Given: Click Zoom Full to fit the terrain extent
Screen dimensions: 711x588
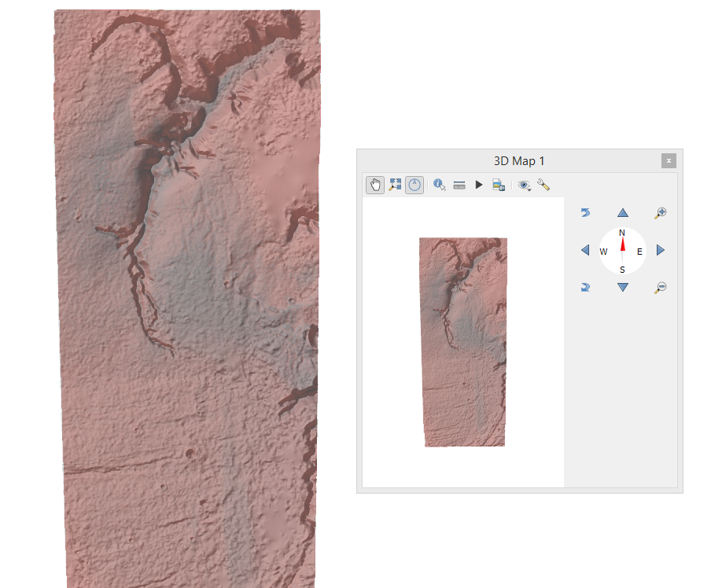Looking at the screenshot, I should click(x=395, y=185).
